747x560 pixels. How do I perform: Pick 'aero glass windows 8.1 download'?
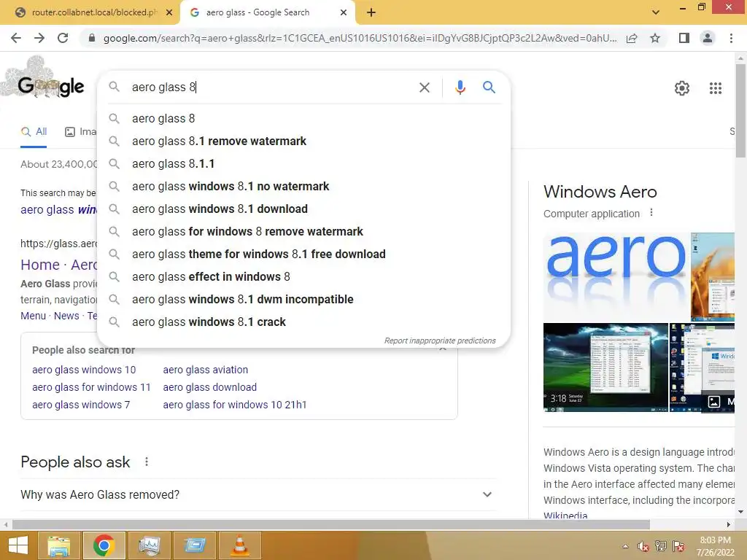tap(303, 209)
